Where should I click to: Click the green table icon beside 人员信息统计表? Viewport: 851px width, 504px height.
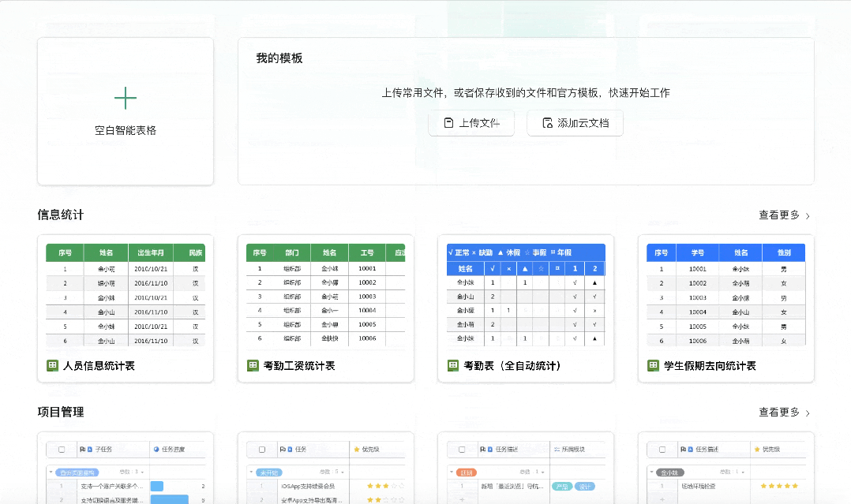coord(52,365)
